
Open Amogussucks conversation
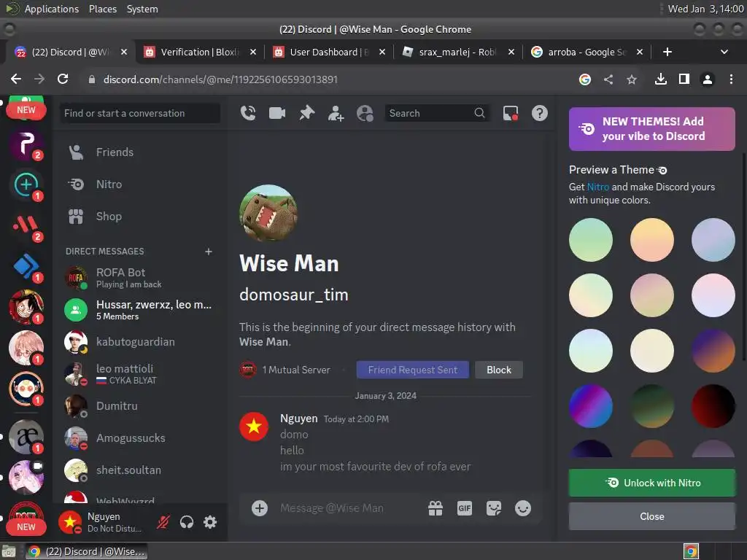click(x=140, y=438)
